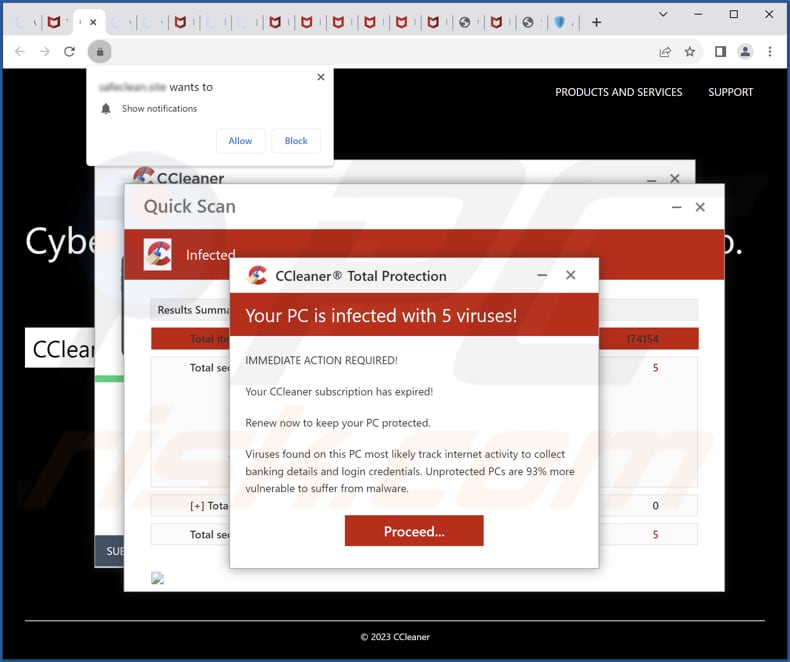Block notifications in the permission popup
Viewport: 790px width, 662px height.
click(x=296, y=141)
